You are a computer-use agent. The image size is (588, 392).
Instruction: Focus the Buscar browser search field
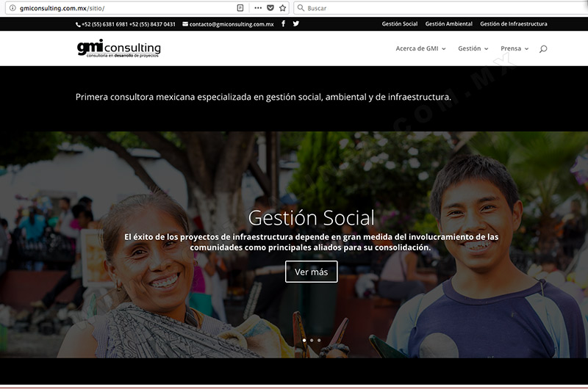(440, 8)
